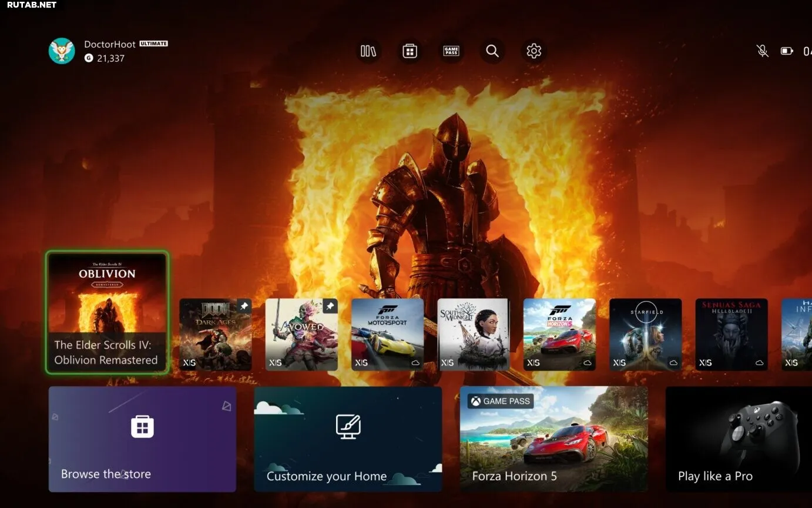Open the Settings gear icon
Image resolution: width=812 pixels, height=508 pixels.
point(533,51)
